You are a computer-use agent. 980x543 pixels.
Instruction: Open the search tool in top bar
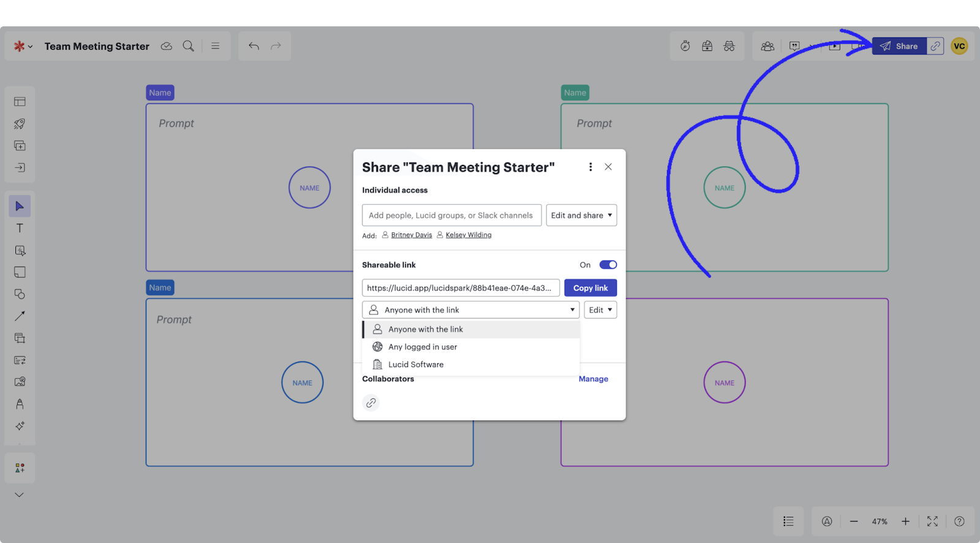click(189, 47)
